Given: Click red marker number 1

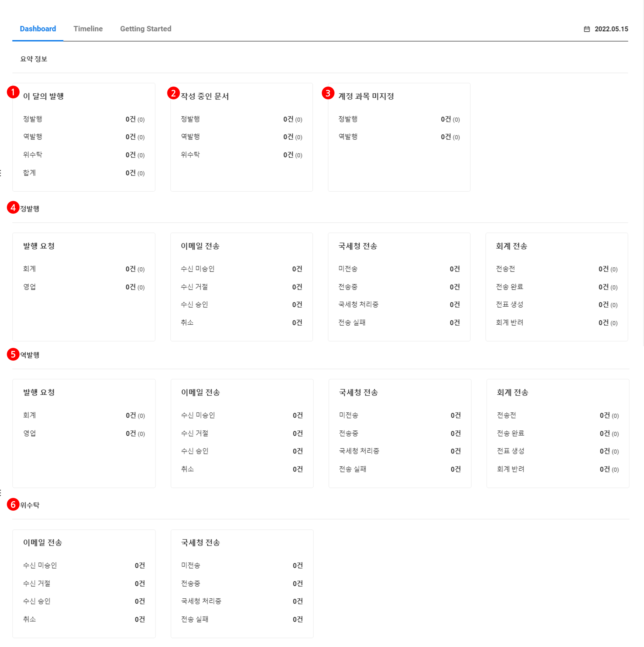Looking at the screenshot, I should [13, 92].
